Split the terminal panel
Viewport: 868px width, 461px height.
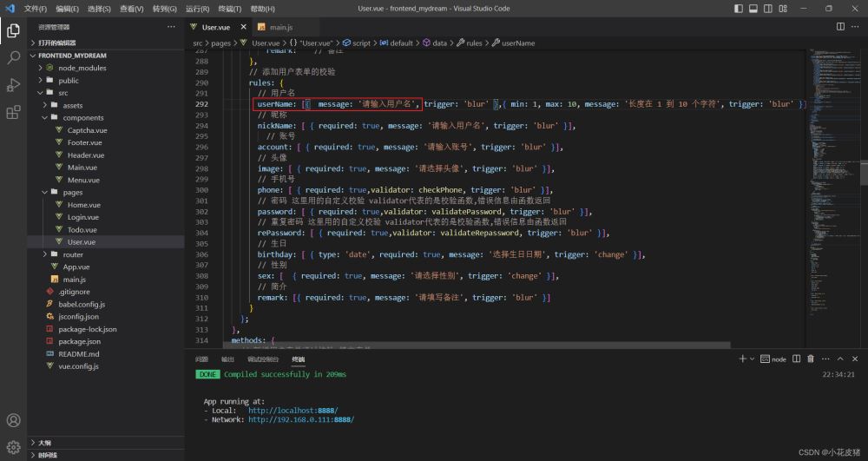796,359
